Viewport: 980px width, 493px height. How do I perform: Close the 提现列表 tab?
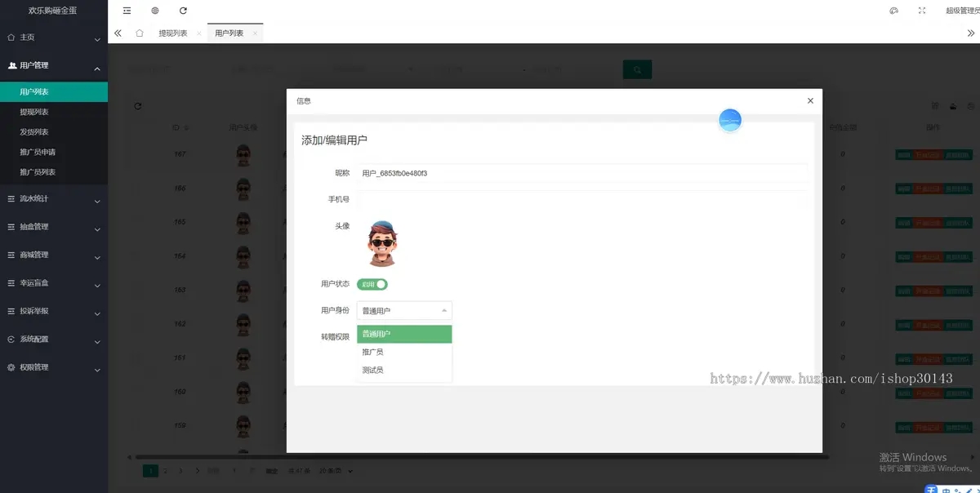click(199, 33)
